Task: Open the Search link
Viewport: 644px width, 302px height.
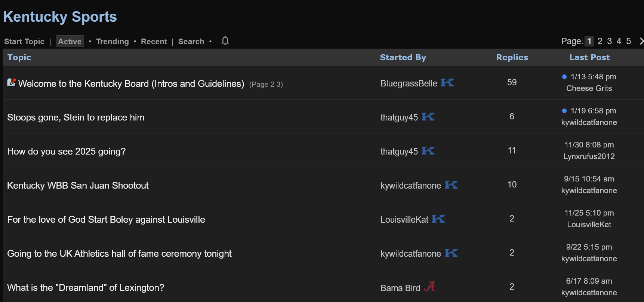Action: point(191,42)
